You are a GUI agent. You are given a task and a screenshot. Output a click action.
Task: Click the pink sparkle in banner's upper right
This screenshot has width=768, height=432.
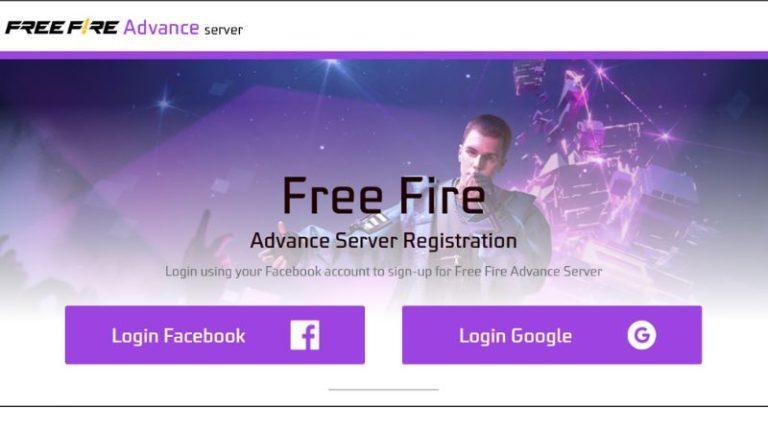click(x=600, y=71)
